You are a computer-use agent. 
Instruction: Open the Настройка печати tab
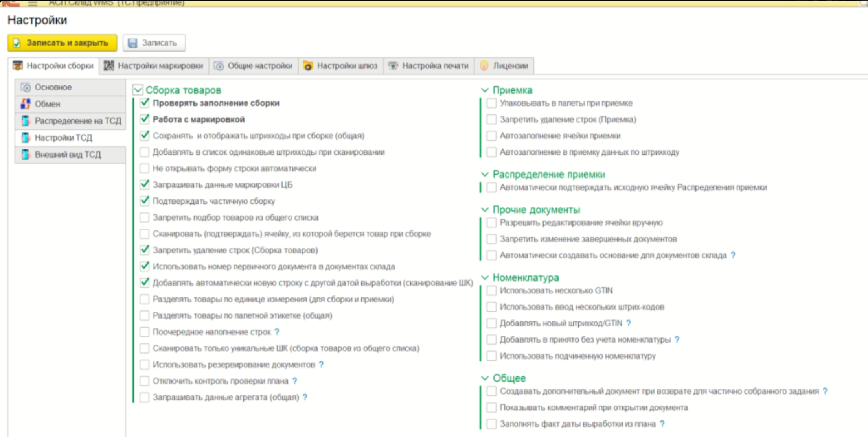point(428,66)
